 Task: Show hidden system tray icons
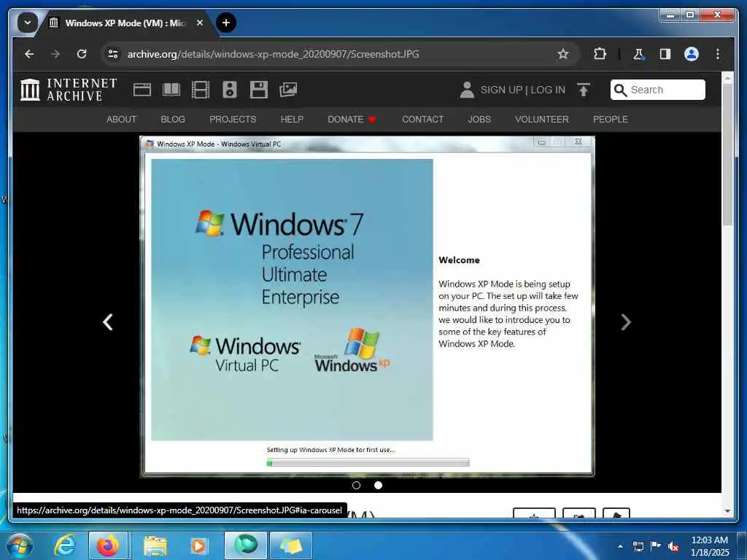click(620, 546)
